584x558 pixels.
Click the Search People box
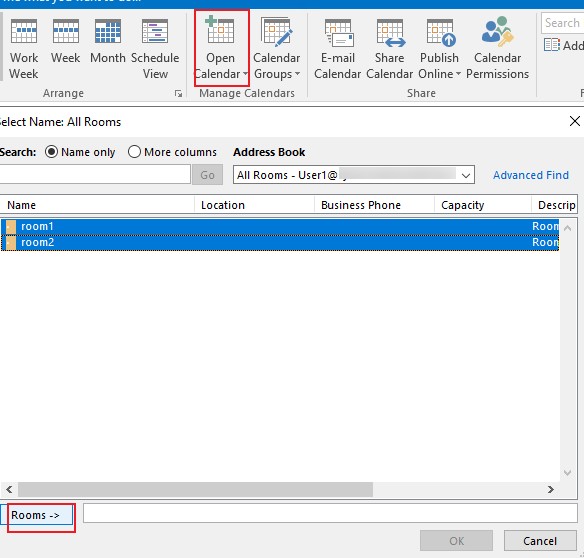562,23
